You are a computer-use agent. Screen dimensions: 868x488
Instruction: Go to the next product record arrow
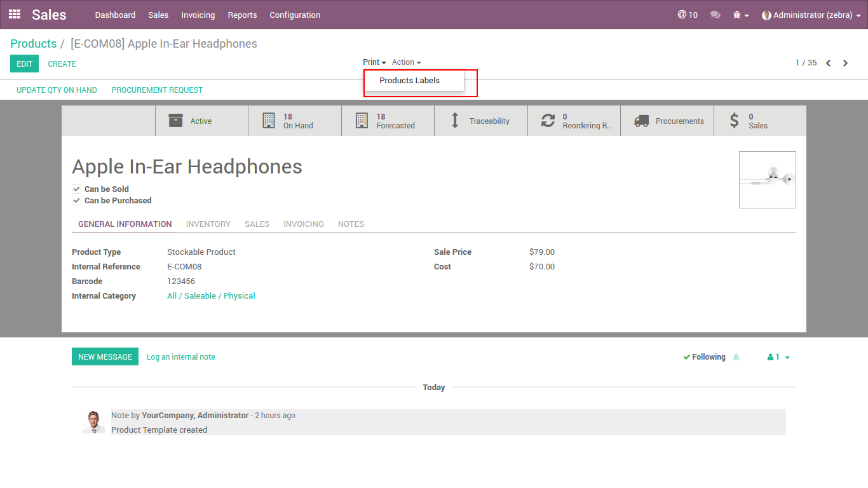point(845,63)
